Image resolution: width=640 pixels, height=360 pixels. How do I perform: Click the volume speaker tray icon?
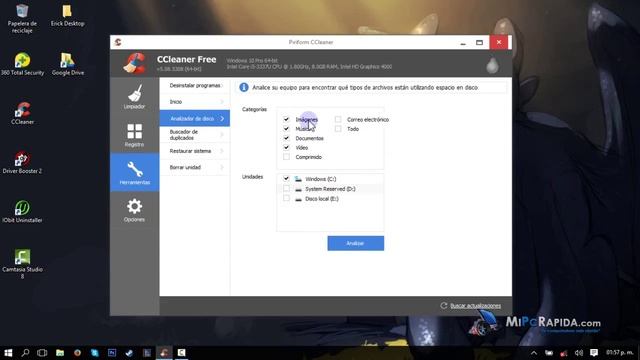(578, 353)
